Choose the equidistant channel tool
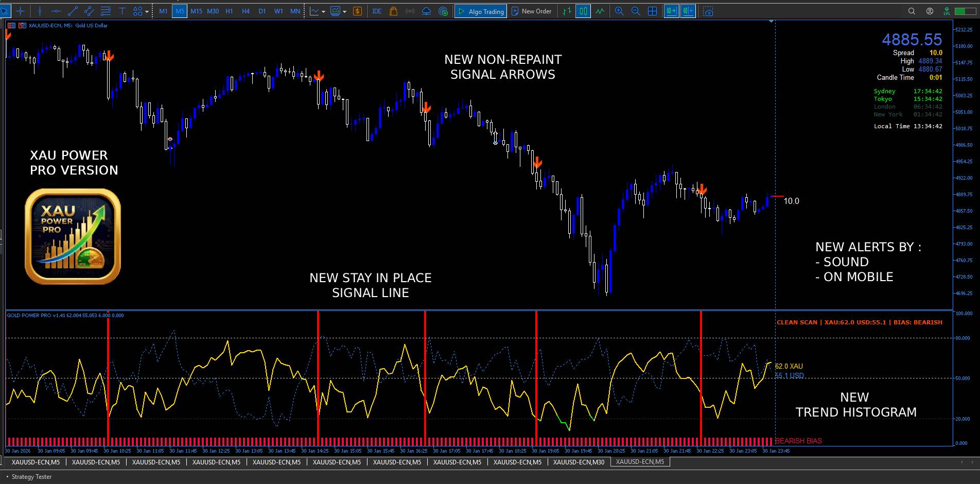Image resolution: width=980 pixels, height=484 pixels. point(89,11)
